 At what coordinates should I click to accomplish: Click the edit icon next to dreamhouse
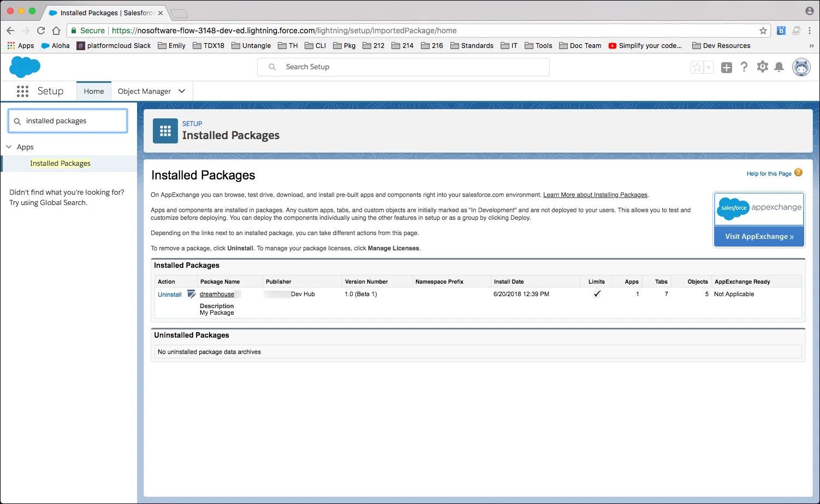coord(191,294)
